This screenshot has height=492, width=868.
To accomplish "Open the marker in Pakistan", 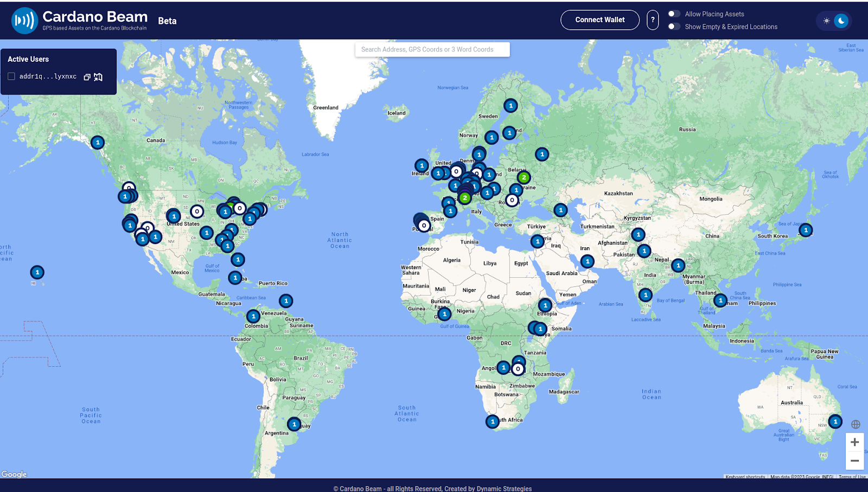I will click(x=644, y=251).
